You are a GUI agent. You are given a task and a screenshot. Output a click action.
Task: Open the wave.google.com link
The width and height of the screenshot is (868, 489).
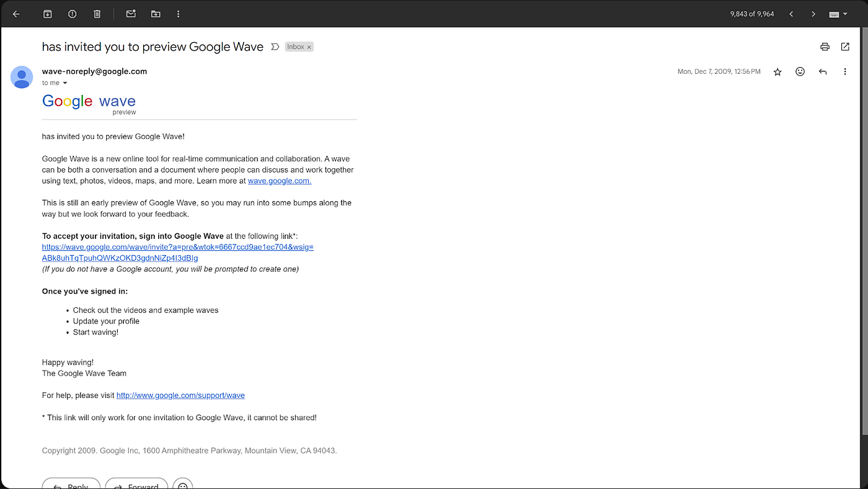coord(280,181)
